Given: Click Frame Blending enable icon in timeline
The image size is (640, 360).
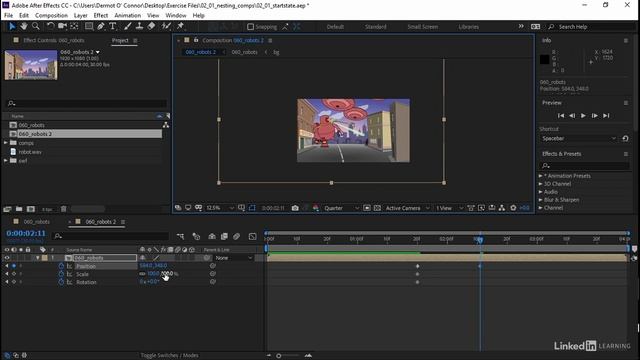Looking at the screenshot, I should coord(224,236).
